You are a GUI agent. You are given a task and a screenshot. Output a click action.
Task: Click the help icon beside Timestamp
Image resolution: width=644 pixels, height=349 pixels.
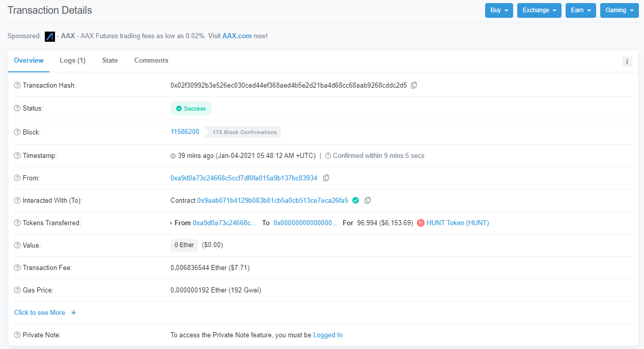[x=17, y=156]
